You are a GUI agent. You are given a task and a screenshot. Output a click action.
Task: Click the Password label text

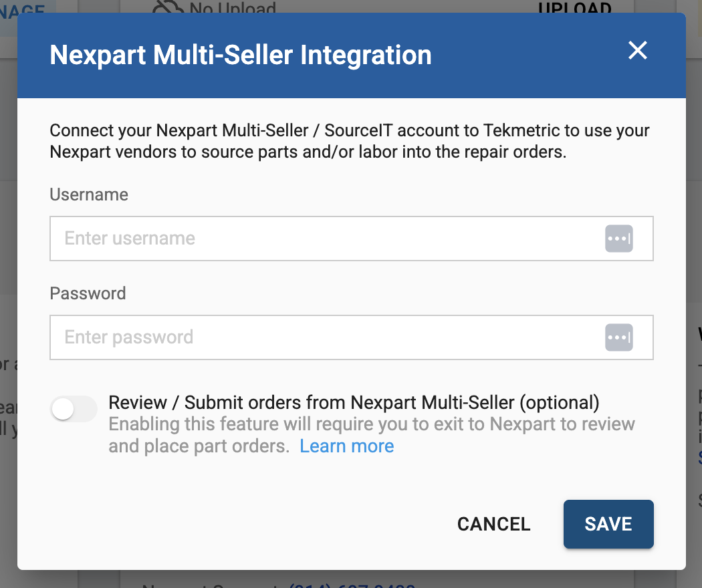tap(88, 293)
